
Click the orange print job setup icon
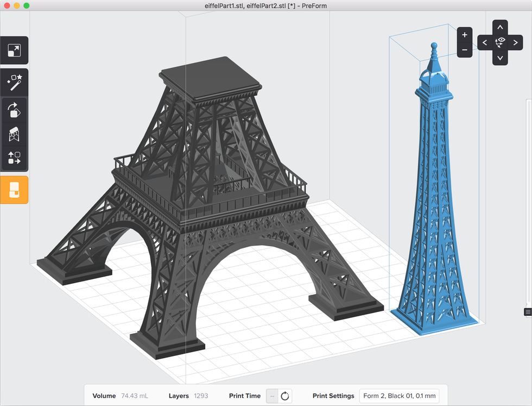[14, 190]
